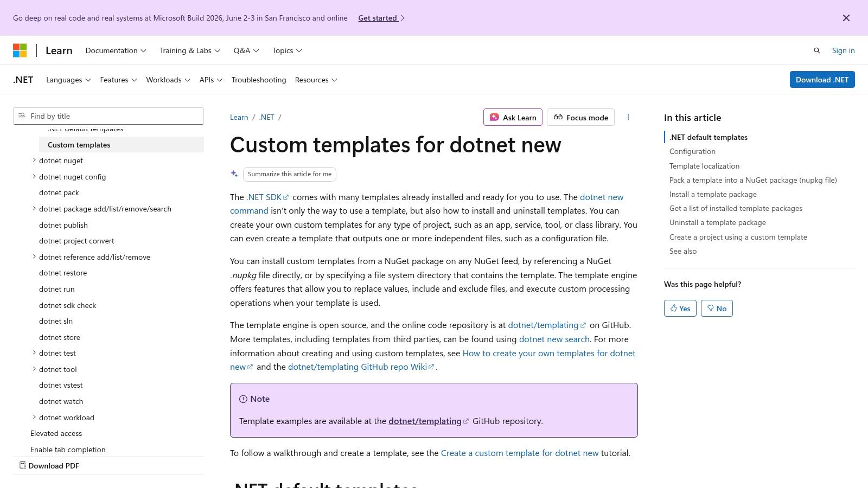Click the Download PDF icon in the sidebar
Image resolution: width=868 pixels, height=488 pixels.
23,465
